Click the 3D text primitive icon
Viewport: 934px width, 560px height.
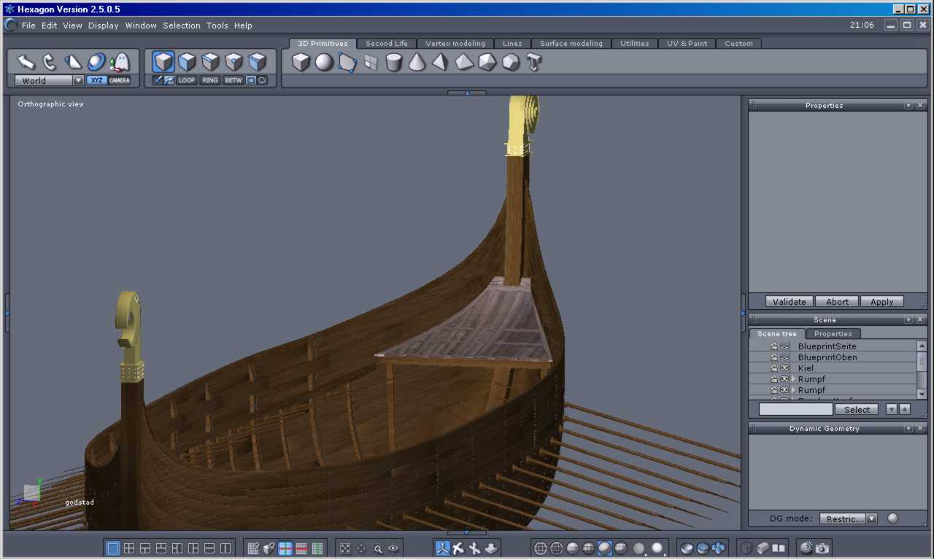pyautogui.click(x=534, y=63)
